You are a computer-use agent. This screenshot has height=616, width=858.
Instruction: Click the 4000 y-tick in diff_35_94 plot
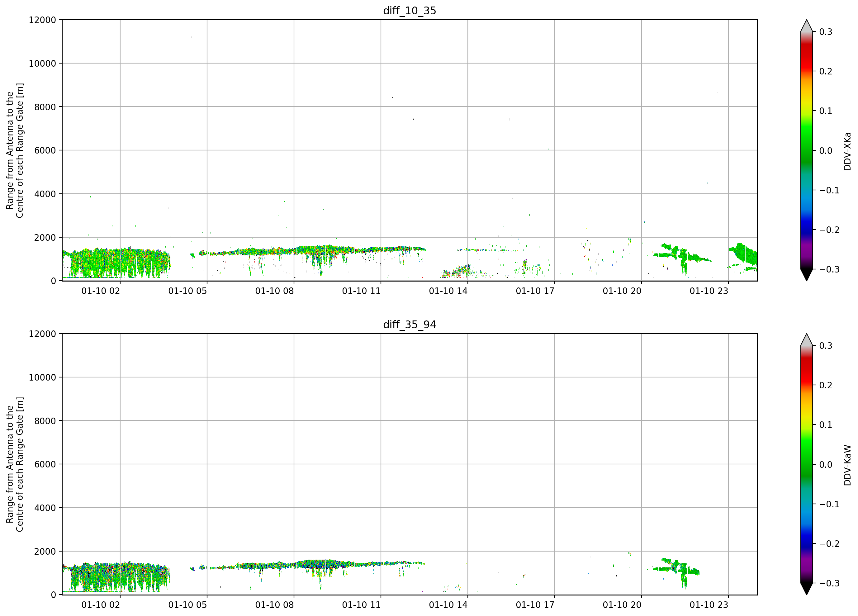45,508
